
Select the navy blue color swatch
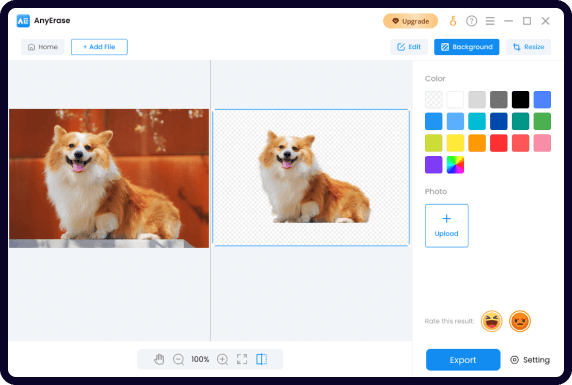tap(499, 122)
